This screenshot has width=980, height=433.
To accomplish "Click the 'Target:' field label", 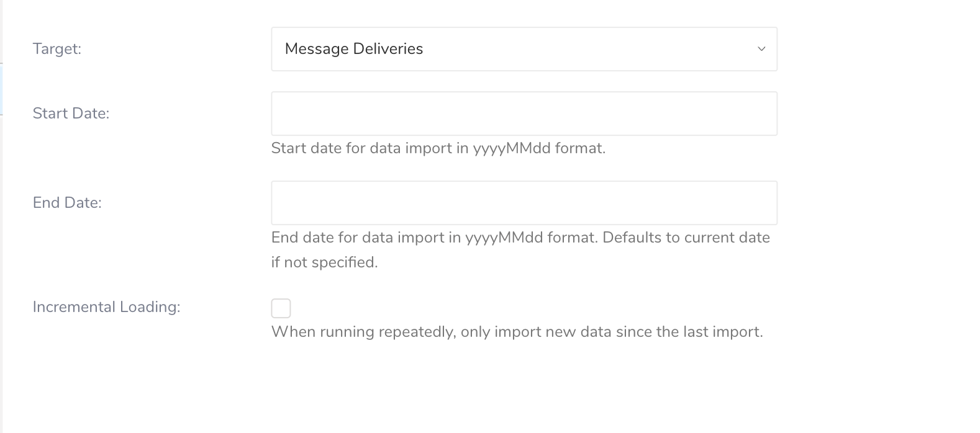I will pos(57,49).
